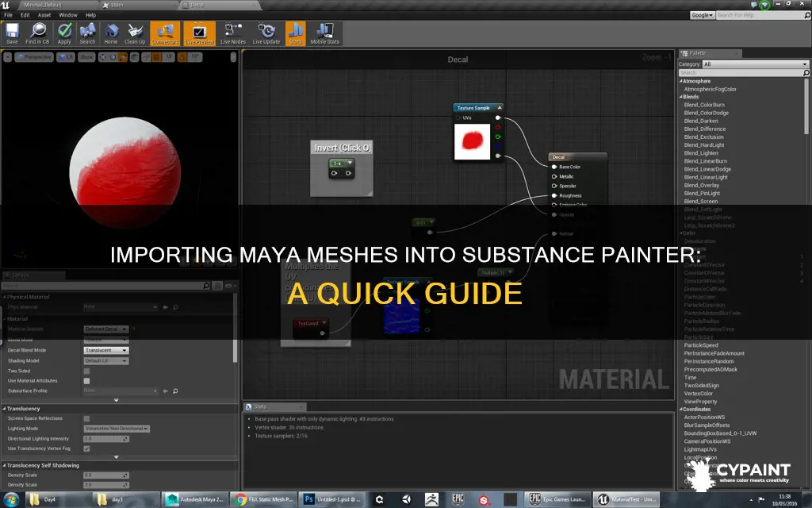Open Epic Games Launcher taskbar item
This screenshot has height=508, width=812.
557,500
